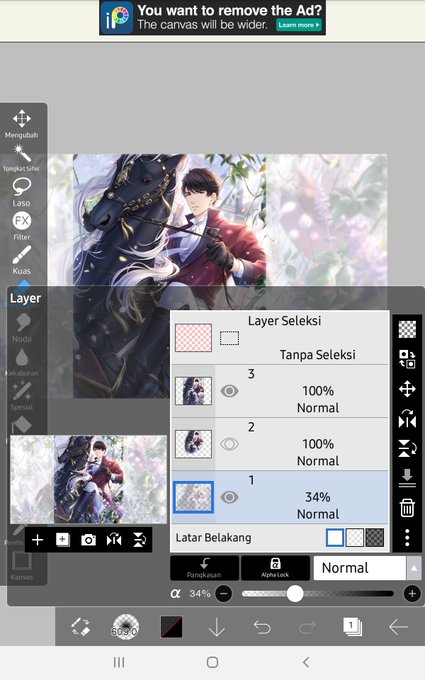This screenshot has width=425, height=680.
Task: Click the Tanpa Seleksi label
Action: pos(317,355)
